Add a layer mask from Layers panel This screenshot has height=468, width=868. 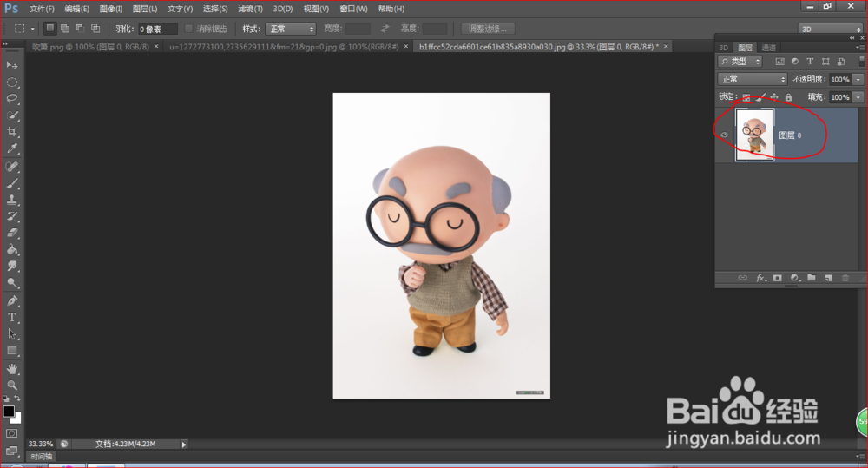coord(777,278)
